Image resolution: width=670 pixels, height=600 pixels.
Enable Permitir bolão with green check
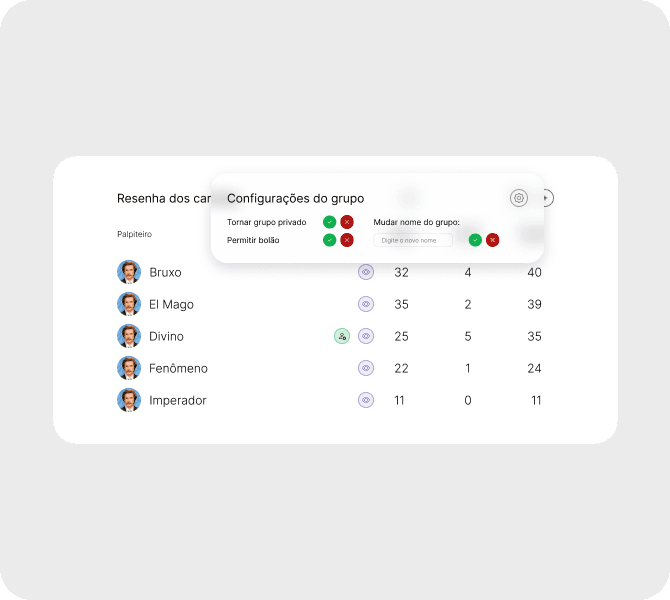pyautogui.click(x=329, y=240)
